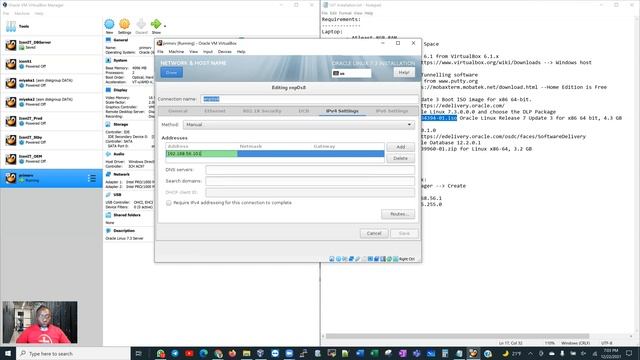Click the Windows Start button
This screenshot has width=640, height=360.
(8, 353)
